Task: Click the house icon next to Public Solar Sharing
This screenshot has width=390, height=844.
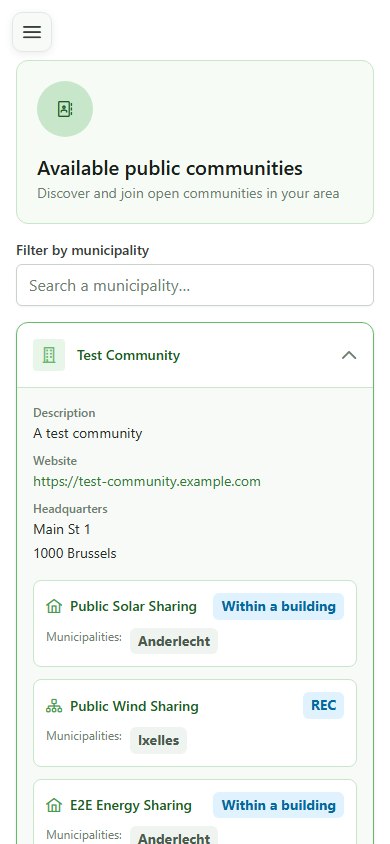Action: [54, 607]
